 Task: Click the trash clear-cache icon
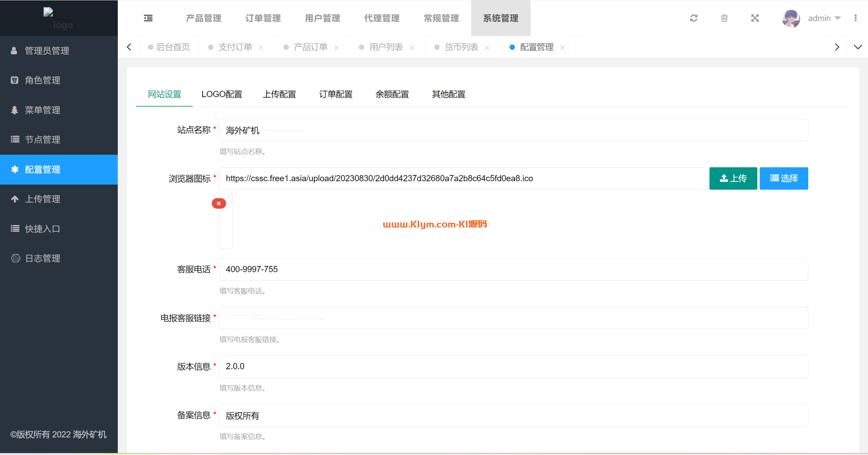tap(724, 18)
